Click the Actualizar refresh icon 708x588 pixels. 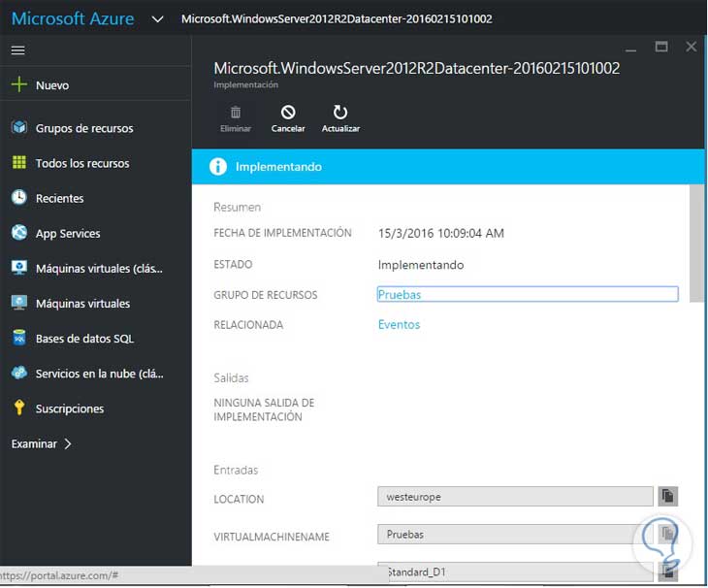point(340,112)
